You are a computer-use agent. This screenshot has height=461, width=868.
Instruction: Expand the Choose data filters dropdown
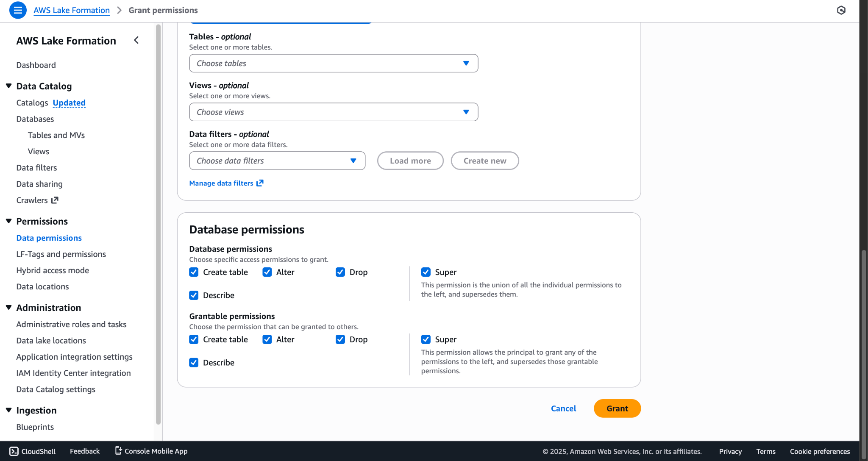(x=277, y=161)
